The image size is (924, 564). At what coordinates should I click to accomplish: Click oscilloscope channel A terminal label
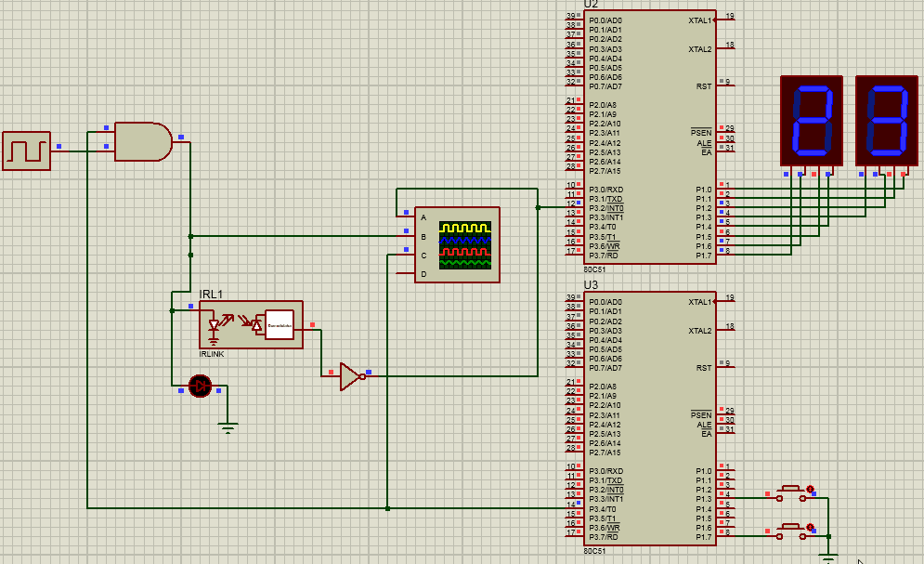point(423,217)
